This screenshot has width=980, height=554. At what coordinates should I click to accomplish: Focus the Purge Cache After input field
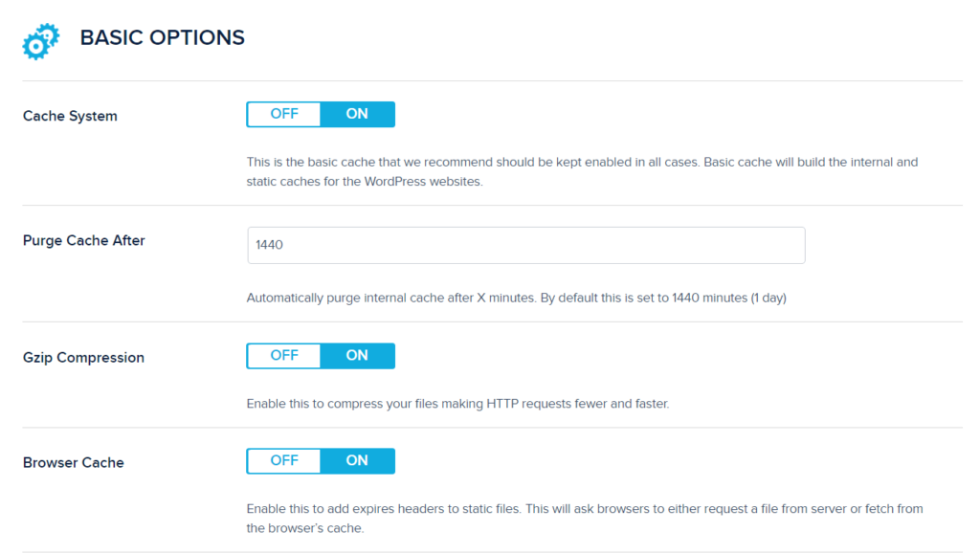point(525,245)
